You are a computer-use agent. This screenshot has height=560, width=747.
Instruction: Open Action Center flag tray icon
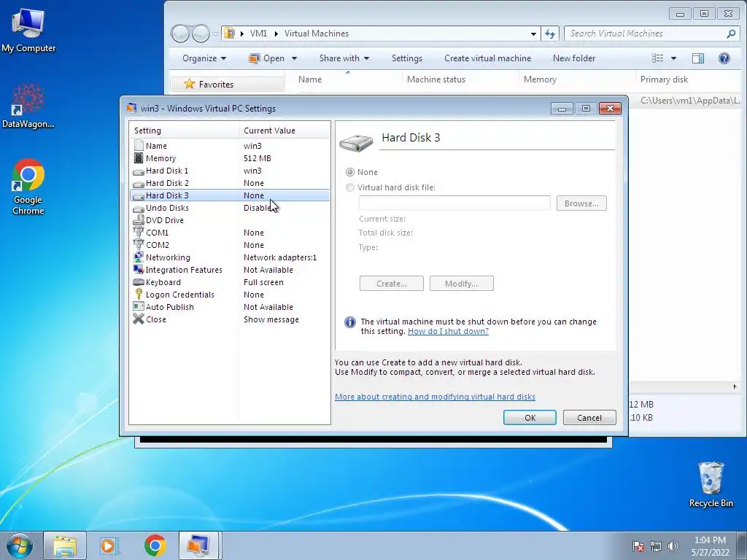pyautogui.click(x=638, y=546)
